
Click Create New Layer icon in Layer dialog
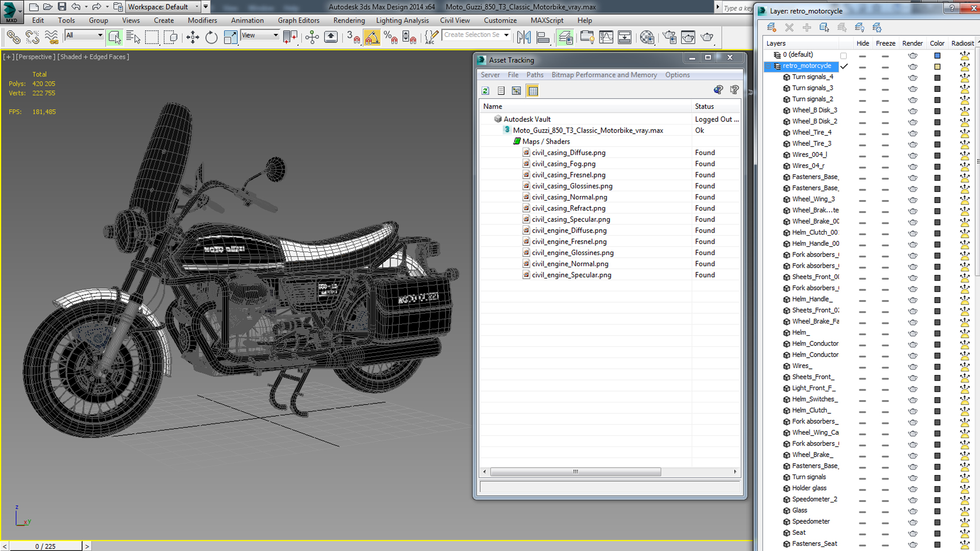772,27
